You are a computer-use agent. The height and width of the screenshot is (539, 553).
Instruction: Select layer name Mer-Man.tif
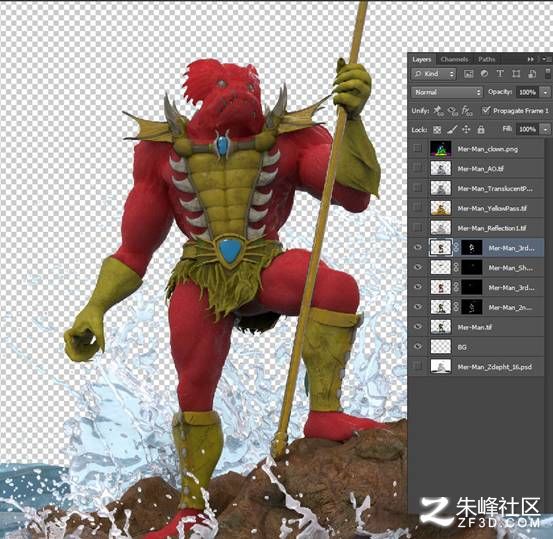pos(475,327)
